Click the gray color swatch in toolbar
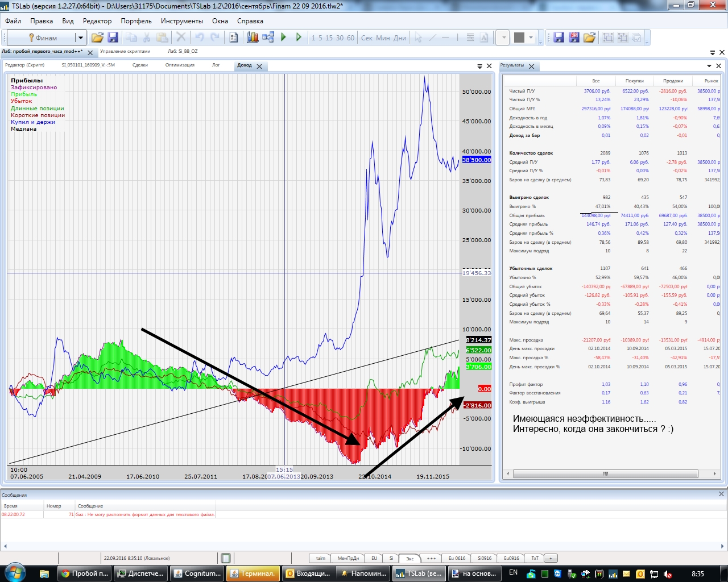Image resolution: width=728 pixels, height=582 pixels. coord(519,38)
